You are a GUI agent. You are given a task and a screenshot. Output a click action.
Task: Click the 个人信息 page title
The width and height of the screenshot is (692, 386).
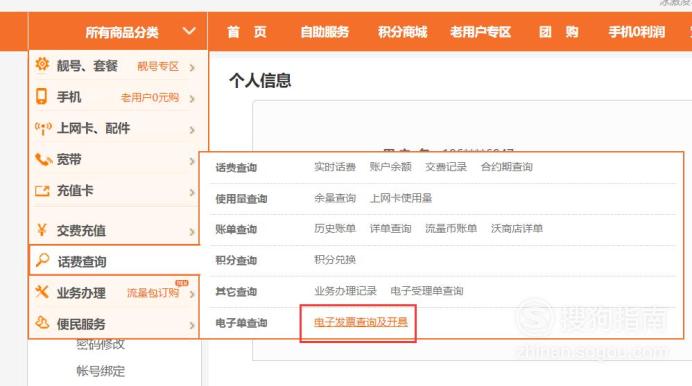tap(260, 81)
